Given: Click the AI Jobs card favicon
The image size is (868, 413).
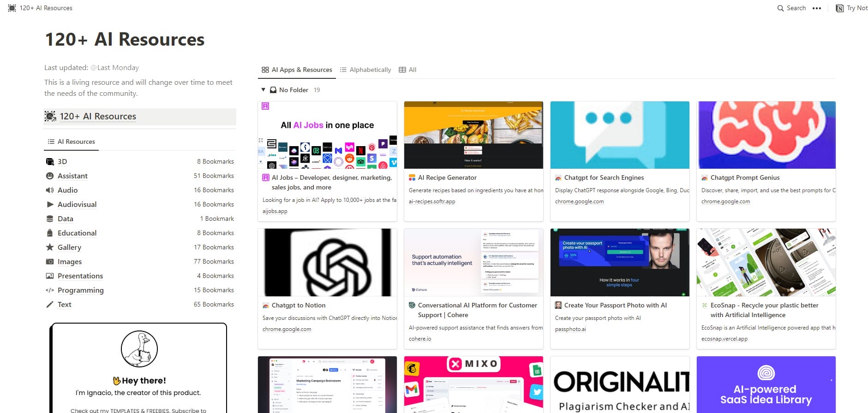Looking at the screenshot, I should point(266,178).
